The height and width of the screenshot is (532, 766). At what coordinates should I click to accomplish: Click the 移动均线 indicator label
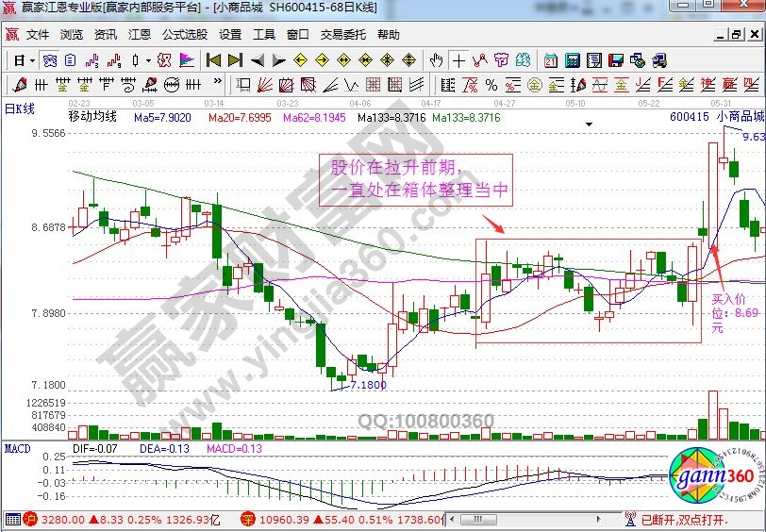coord(92,117)
